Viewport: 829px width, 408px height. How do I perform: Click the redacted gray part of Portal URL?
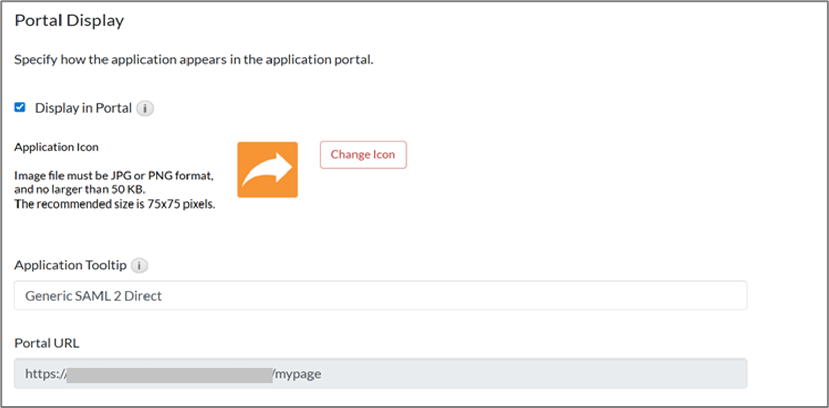(170, 374)
